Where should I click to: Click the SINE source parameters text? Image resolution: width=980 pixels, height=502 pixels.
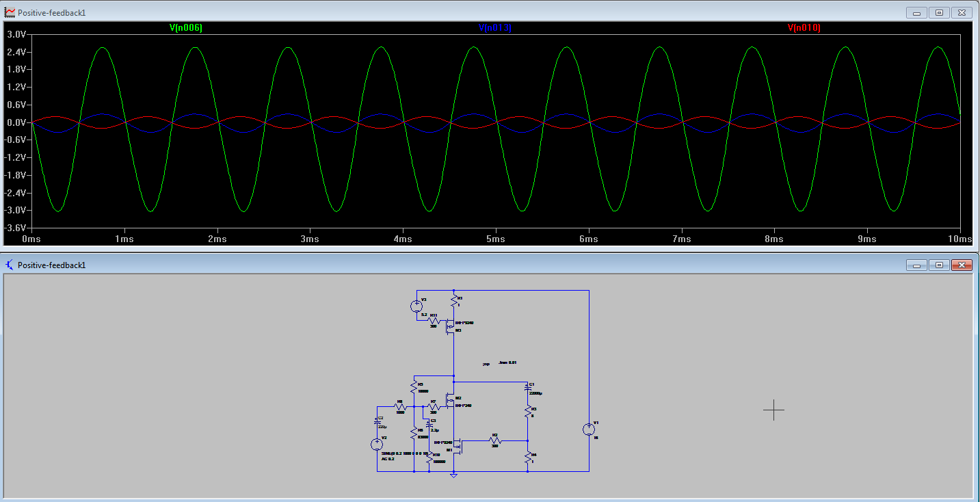tap(405, 453)
